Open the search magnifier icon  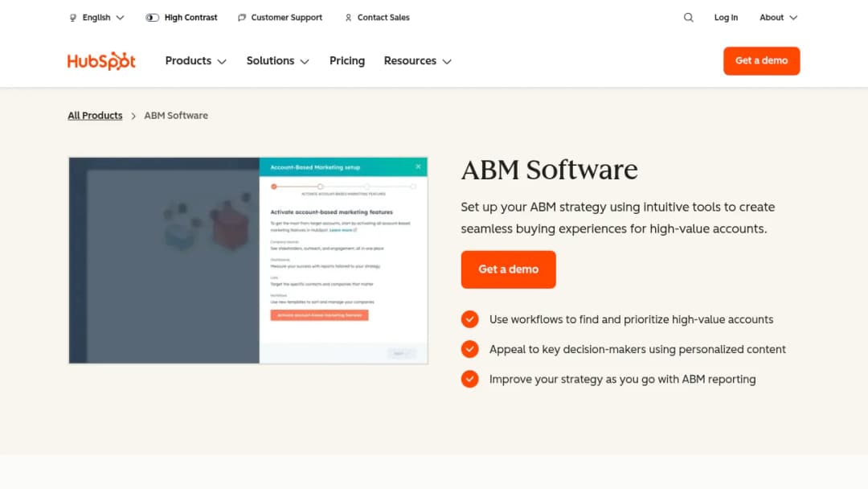[688, 18]
